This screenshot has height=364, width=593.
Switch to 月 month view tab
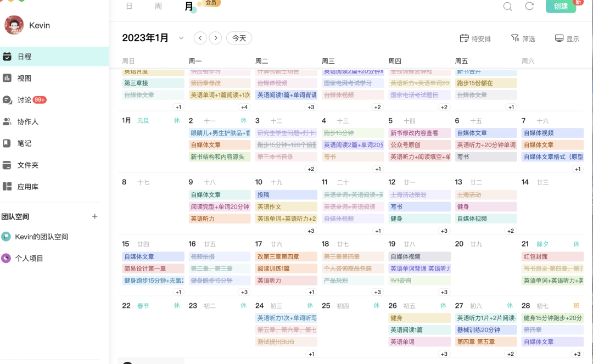pyautogui.click(x=189, y=7)
